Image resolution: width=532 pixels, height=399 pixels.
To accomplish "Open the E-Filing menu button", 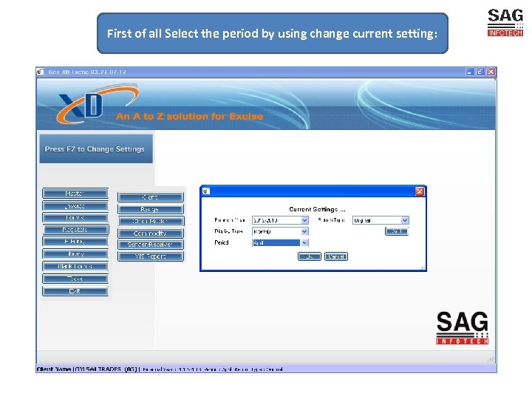I will (75, 242).
